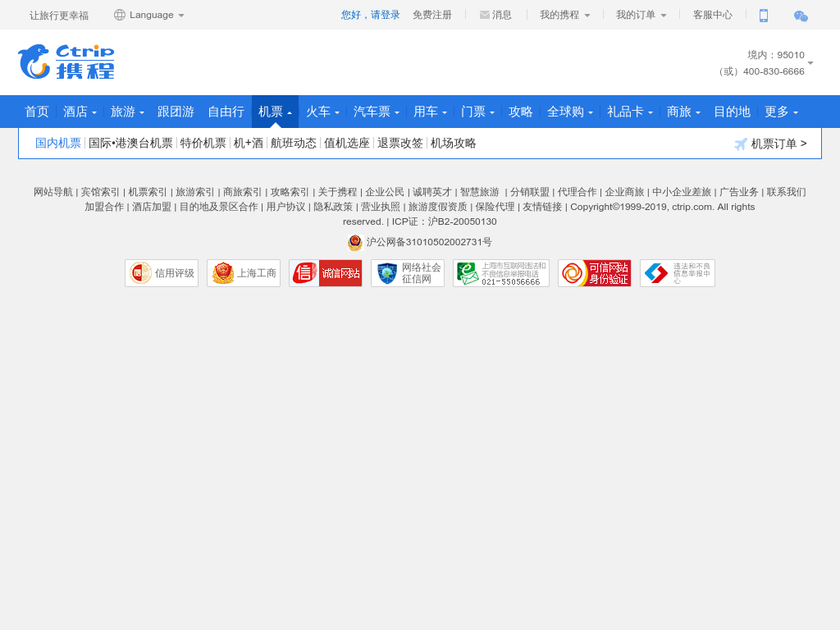Click the globe icon beside Language
Viewport: 840px width, 630px height.
[x=120, y=15]
